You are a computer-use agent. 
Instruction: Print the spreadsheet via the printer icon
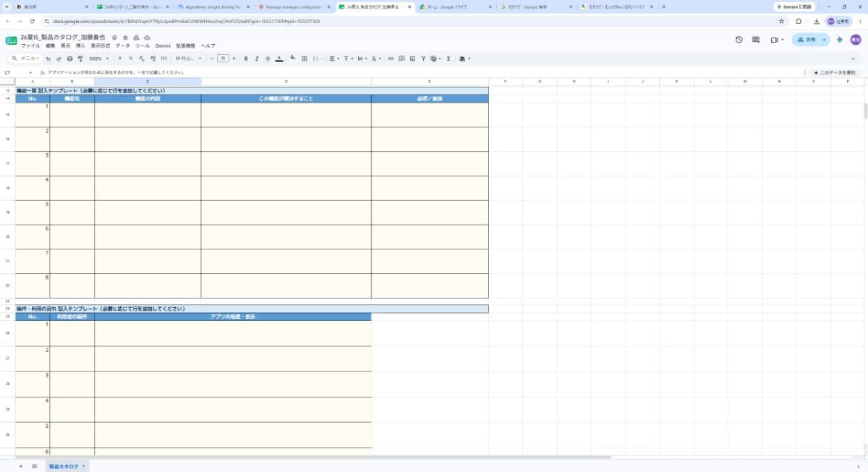click(x=69, y=59)
